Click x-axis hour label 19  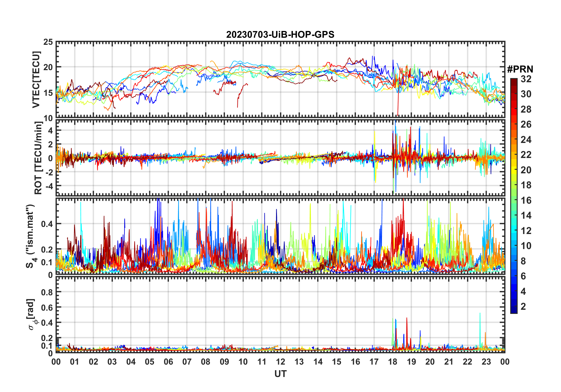(x=411, y=362)
